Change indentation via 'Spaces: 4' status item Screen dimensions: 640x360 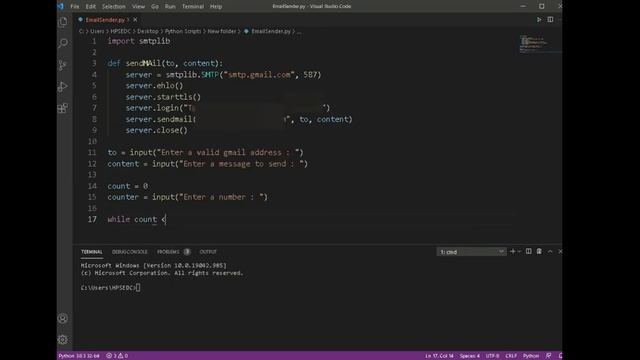[x=470, y=356]
